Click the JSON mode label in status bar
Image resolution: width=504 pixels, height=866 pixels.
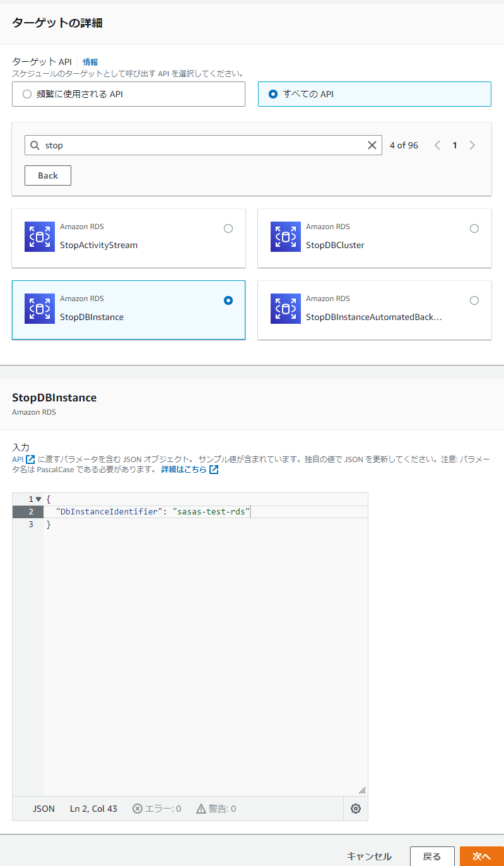44,809
